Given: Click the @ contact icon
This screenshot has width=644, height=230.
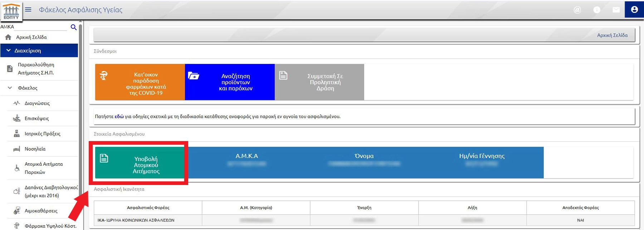Looking at the screenshot, I should 577,10.
